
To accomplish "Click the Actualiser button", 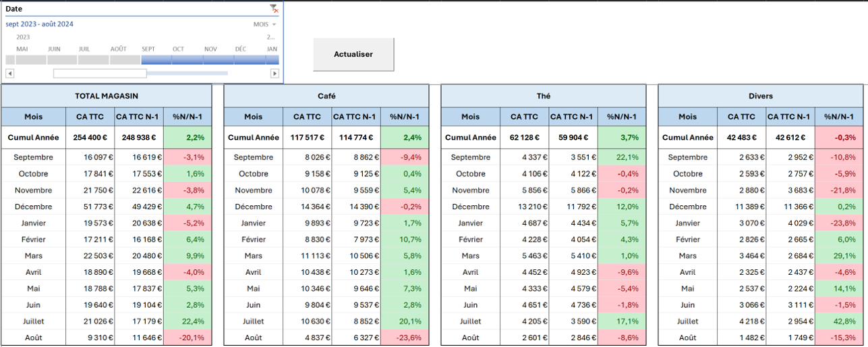I will tap(353, 55).
